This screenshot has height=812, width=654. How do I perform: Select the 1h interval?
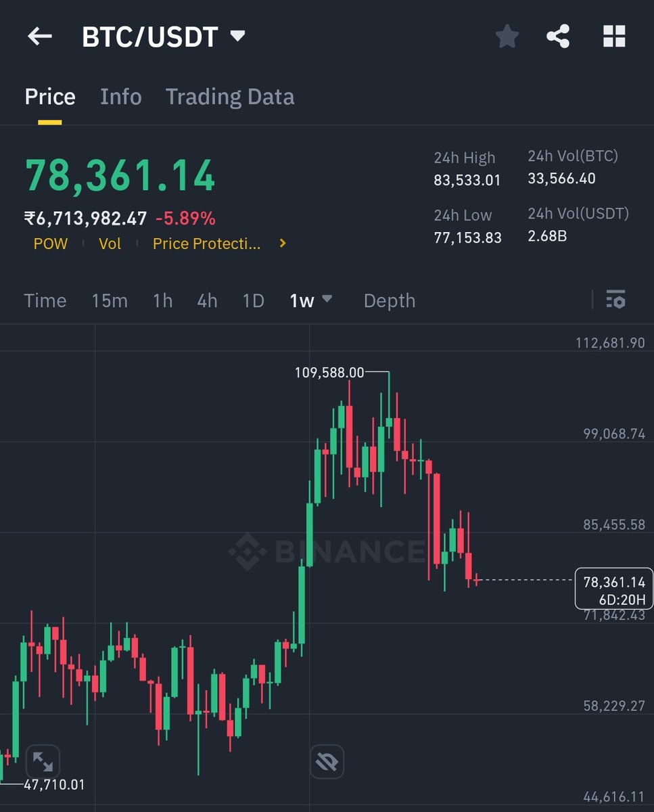point(162,300)
